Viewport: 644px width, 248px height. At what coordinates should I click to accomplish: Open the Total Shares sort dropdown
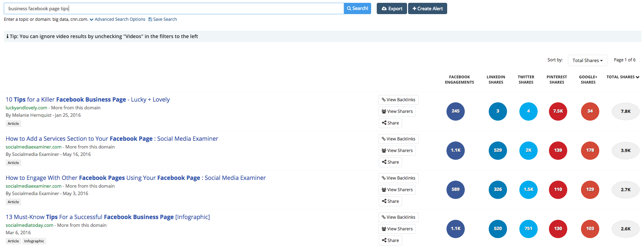(587, 60)
